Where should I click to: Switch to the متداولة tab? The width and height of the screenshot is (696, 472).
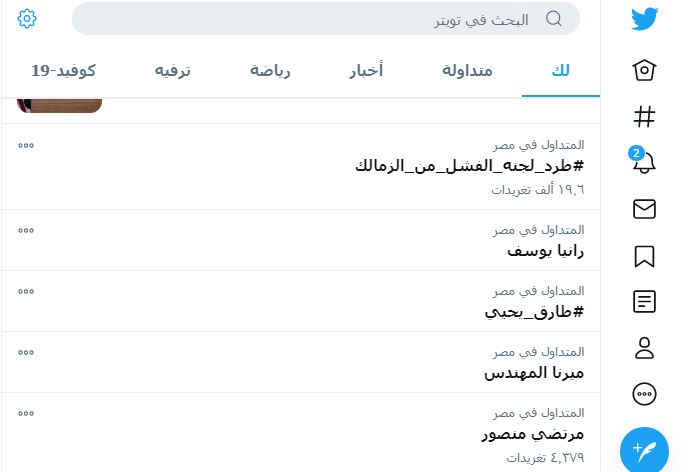tap(474, 70)
